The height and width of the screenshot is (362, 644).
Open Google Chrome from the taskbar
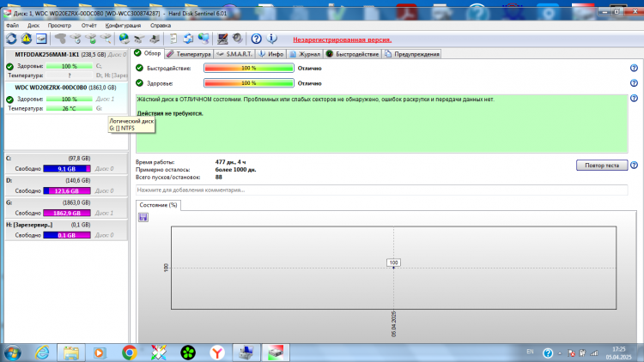tap(130, 353)
